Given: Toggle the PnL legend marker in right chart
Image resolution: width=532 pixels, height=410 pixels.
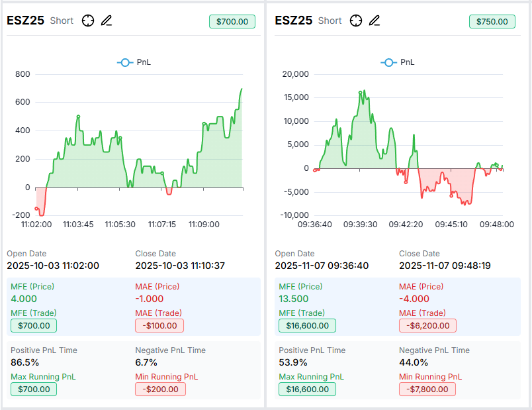Looking at the screenshot, I should pyautogui.click(x=388, y=62).
